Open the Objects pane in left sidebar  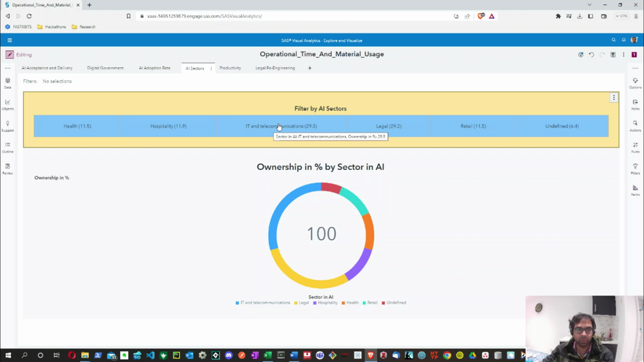(8, 104)
